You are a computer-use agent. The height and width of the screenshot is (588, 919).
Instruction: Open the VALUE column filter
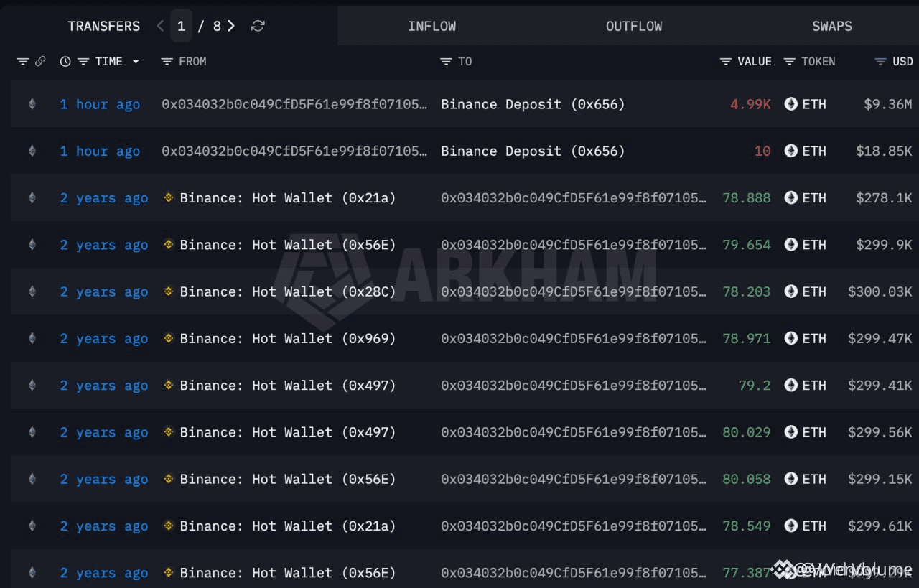pos(726,62)
